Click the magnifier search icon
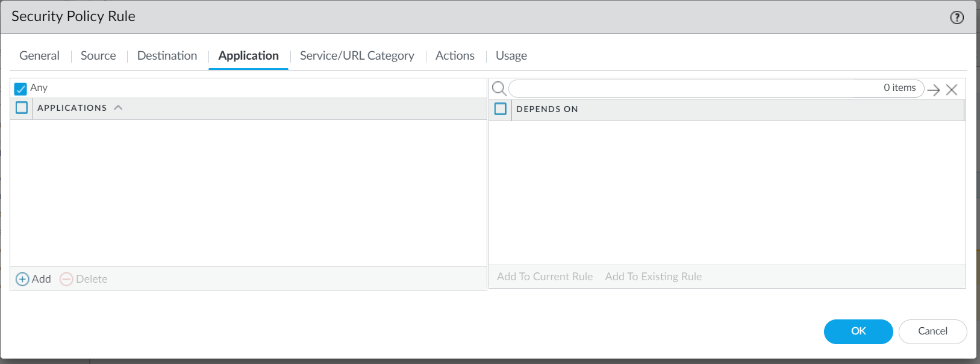 pyautogui.click(x=499, y=89)
